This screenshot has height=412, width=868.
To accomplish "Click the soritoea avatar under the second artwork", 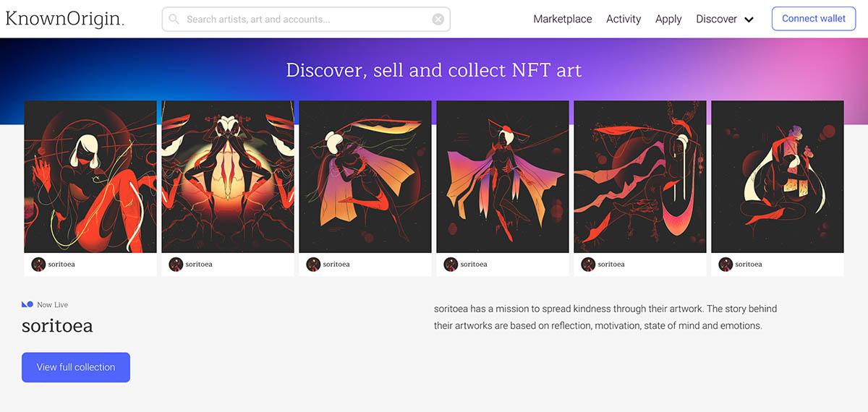I will (x=176, y=265).
